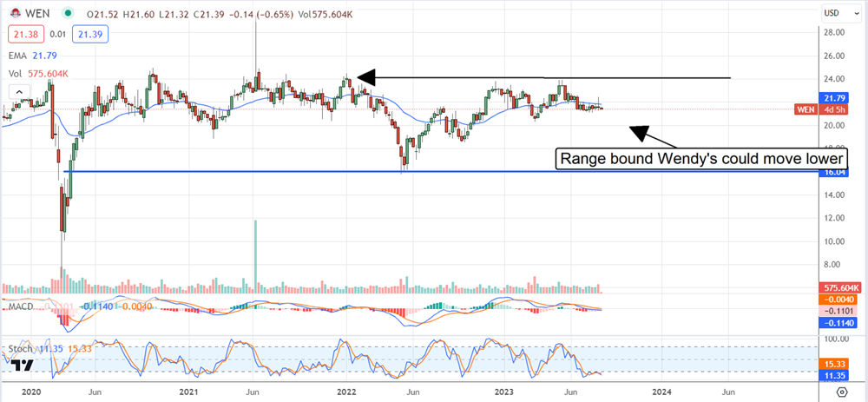Click the red 575.604K volume tag on scale
The height and width of the screenshot is (402, 868).
839,288
